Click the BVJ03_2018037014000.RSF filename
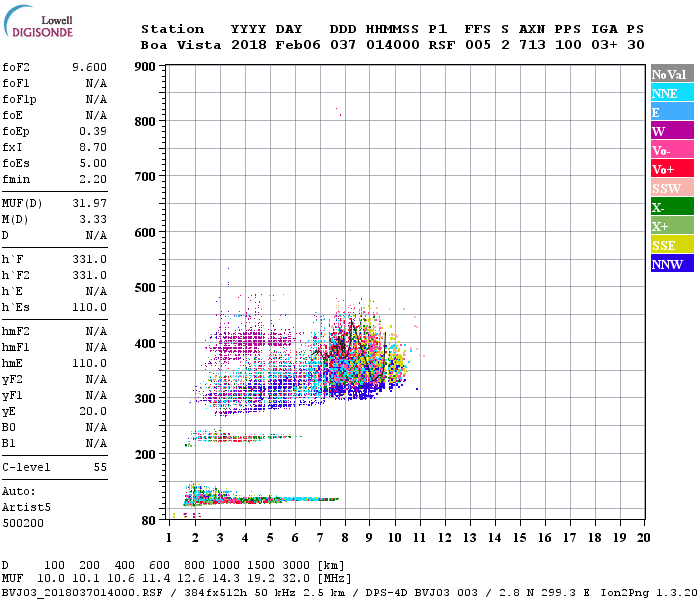700x600 pixels. pyautogui.click(x=82, y=592)
